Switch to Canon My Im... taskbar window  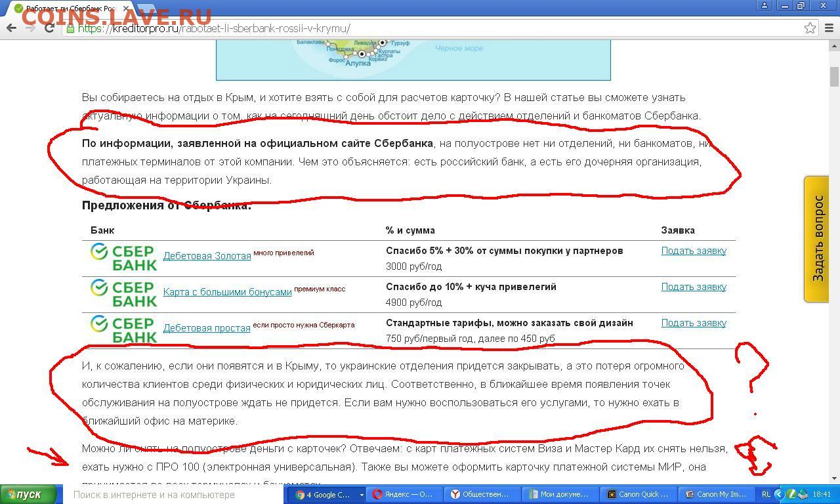coord(717,495)
